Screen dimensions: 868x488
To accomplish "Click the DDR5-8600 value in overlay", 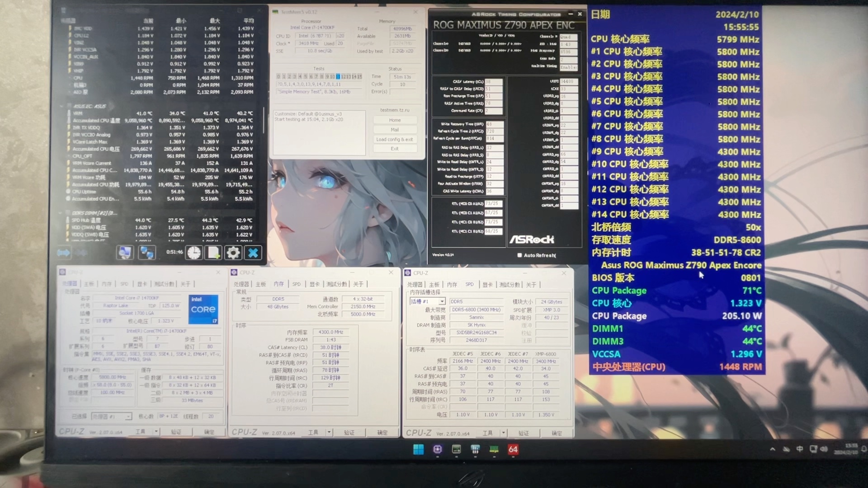I will tap(737, 240).
